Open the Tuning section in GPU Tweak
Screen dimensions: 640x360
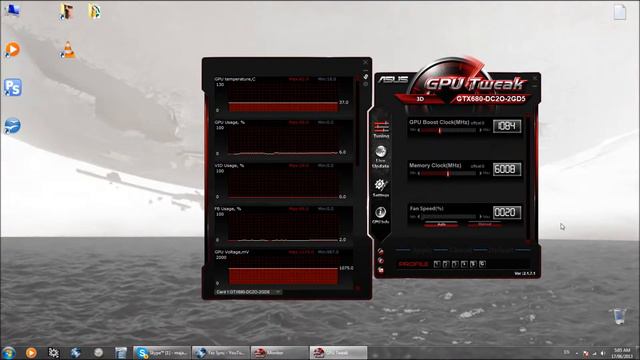[381, 130]
